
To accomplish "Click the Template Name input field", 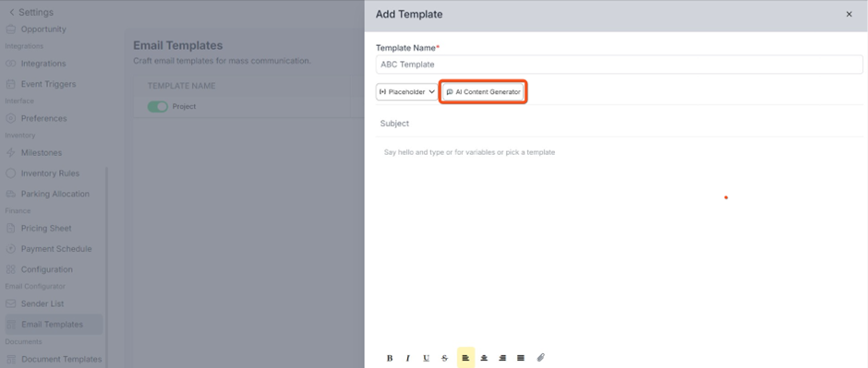I will (619, 65).
